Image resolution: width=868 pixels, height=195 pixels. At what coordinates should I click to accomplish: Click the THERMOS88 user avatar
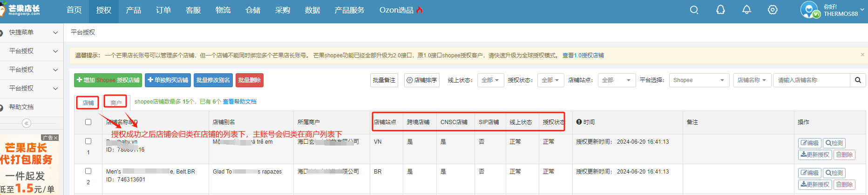(810, 10)
